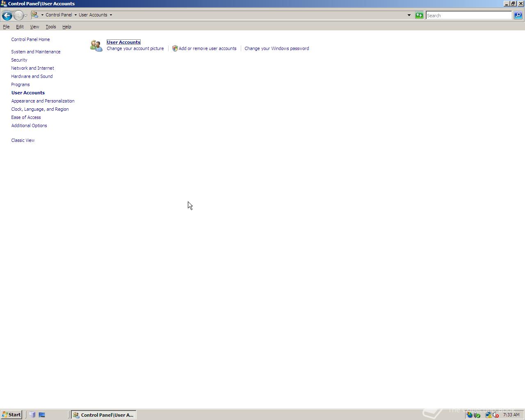
Task: Focus the Search input box
Action: [x=468, y=16]
